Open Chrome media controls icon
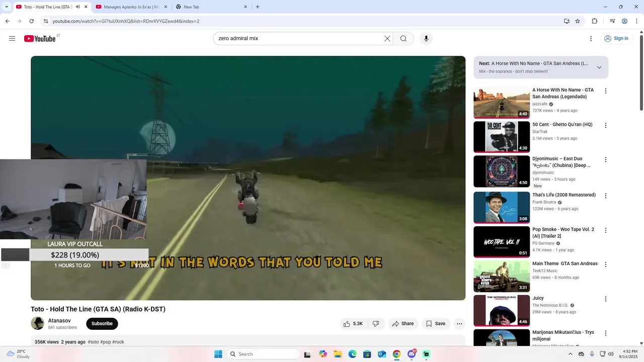The image size is (644, 362). (612, 21)
